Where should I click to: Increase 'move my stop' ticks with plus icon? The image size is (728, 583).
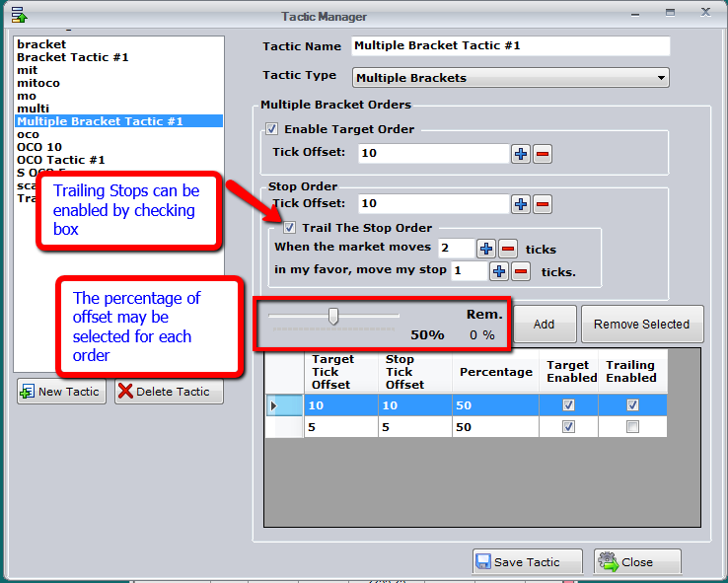coord(499,271)
